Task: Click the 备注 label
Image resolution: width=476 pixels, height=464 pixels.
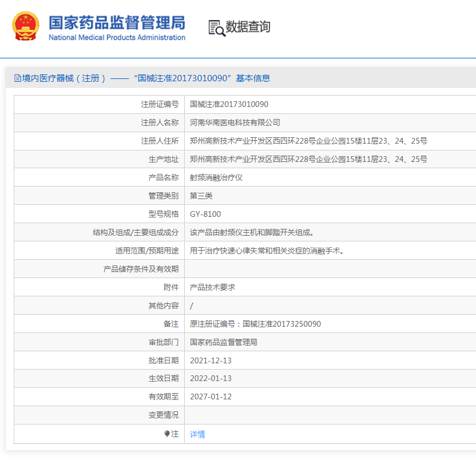Action: click(171, 324)
